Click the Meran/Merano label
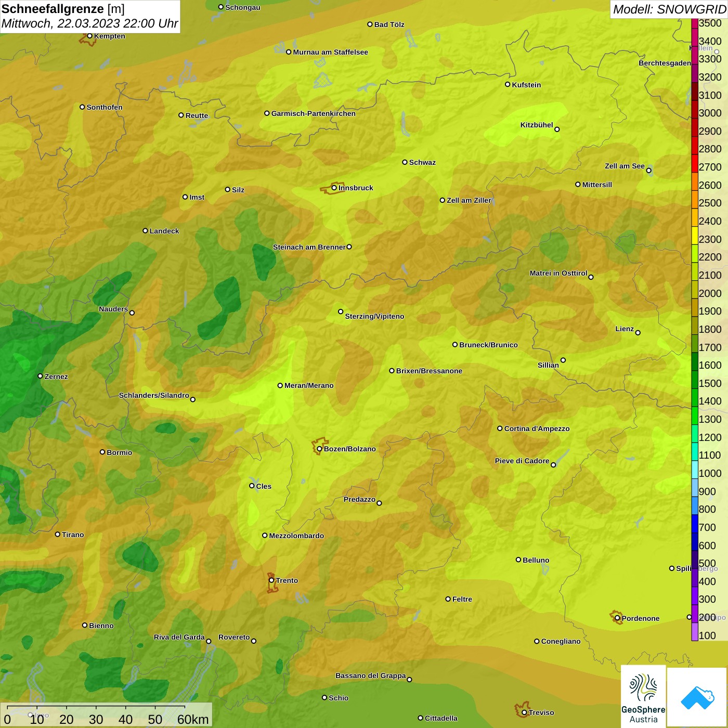The height and width of the screenshot is (728, 728). click(x=309, y=385)
